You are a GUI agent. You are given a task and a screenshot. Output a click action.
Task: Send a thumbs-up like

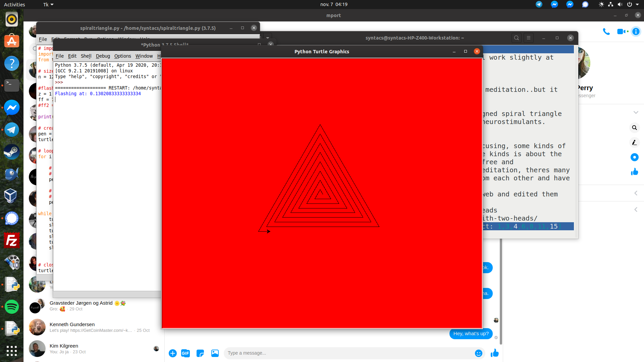[495, 353]
